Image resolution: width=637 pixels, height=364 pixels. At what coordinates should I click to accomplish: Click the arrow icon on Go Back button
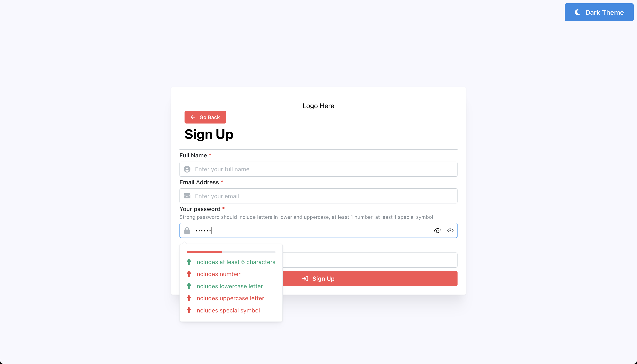[x=193, y=117]
